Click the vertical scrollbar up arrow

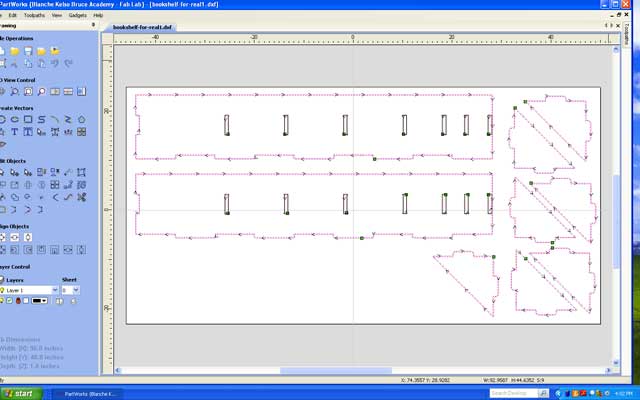(x=616, y=49)
